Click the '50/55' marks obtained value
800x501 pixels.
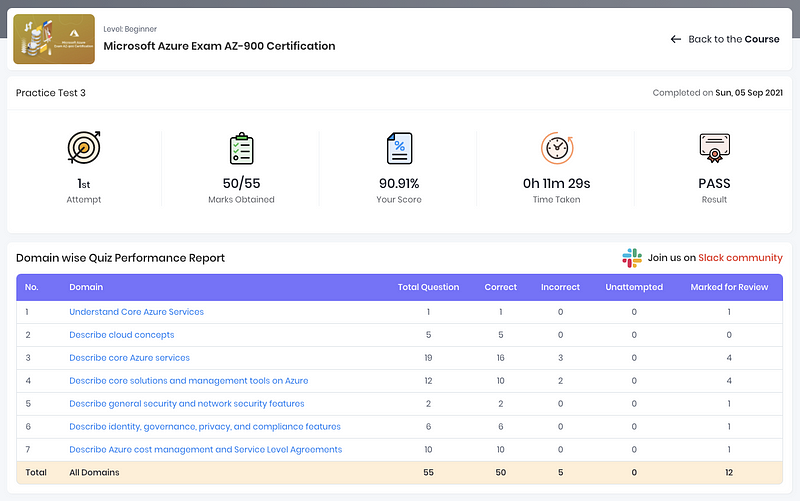point(241,183)
